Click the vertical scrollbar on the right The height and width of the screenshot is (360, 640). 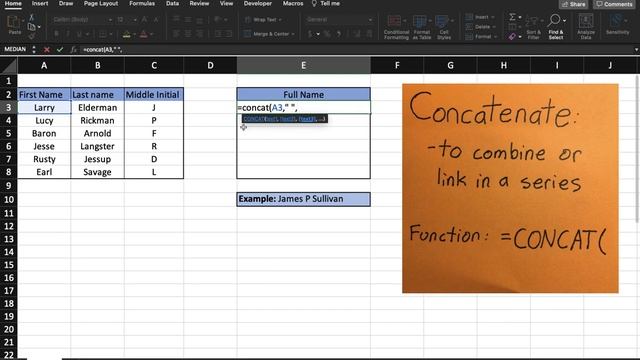point(637,149)
